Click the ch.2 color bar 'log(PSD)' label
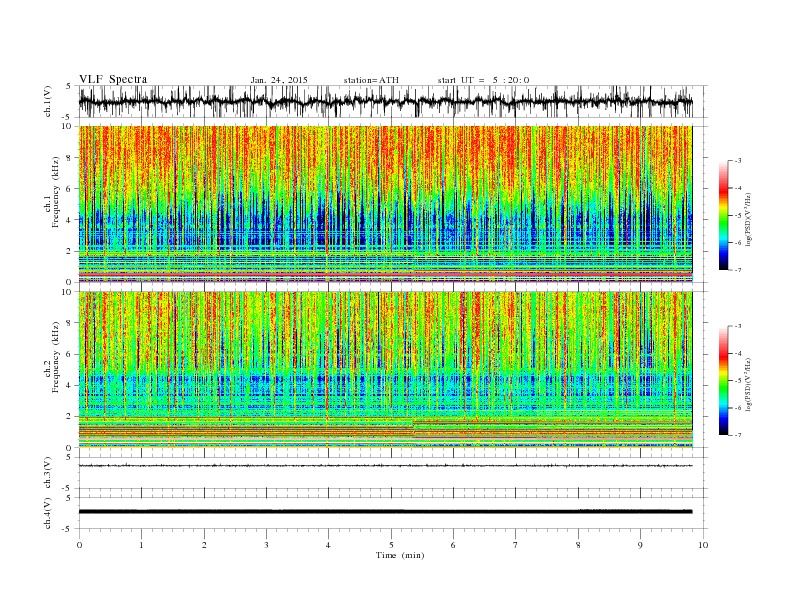 click(x=748, y=384)
